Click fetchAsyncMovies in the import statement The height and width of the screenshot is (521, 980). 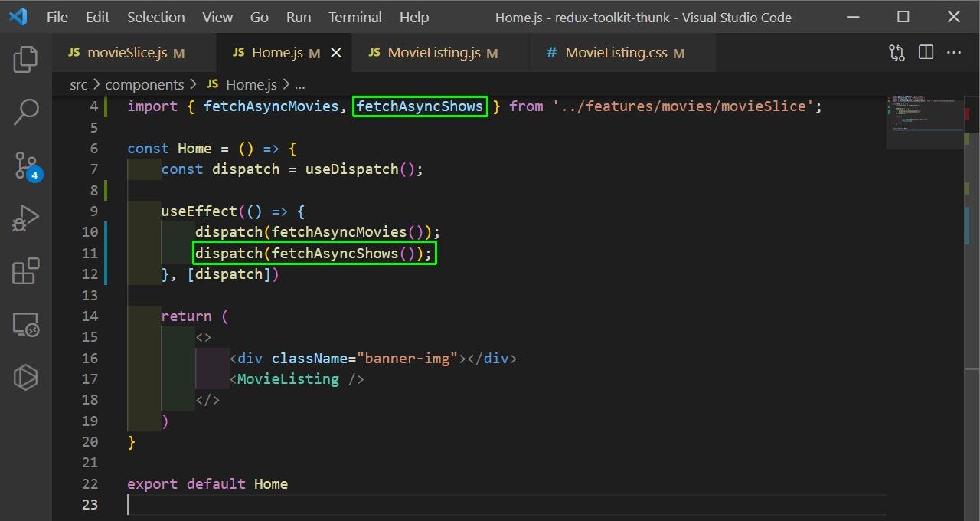coord(271,106)
